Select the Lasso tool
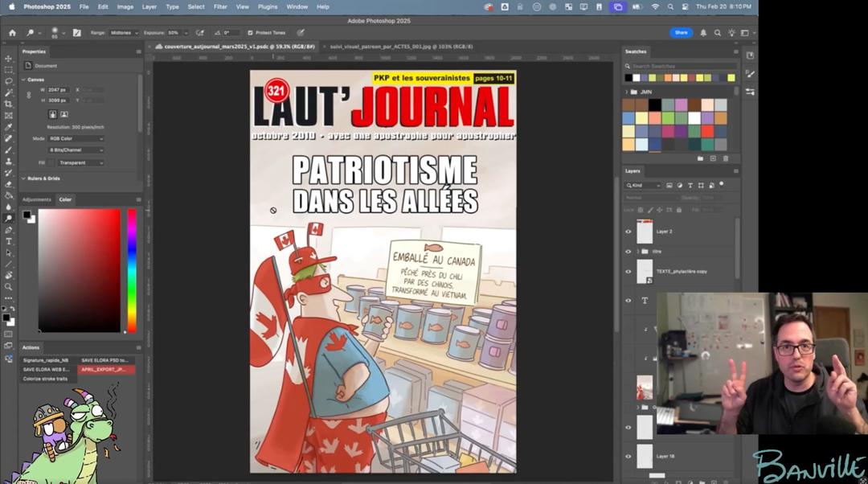This screenshot has height=484, width=868. (x=8, y=81)
